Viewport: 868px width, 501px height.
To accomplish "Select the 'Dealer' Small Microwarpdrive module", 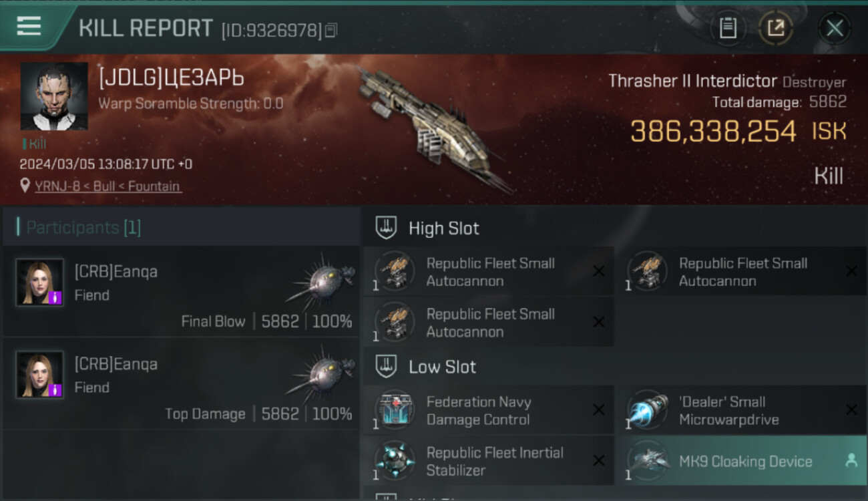I will 741,410.
